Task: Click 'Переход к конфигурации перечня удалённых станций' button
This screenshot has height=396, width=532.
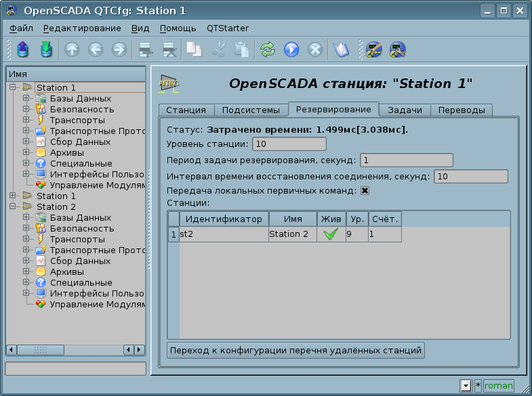Action: coord(295,350)
